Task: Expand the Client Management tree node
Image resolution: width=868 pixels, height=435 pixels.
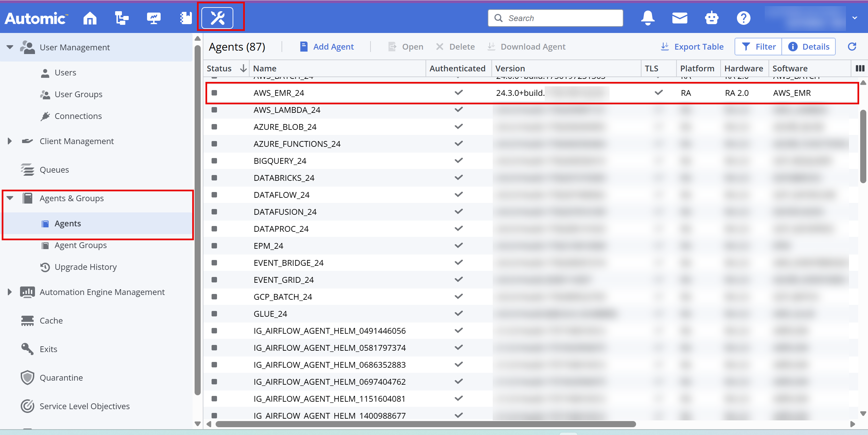Action: [x=10, y=141]
